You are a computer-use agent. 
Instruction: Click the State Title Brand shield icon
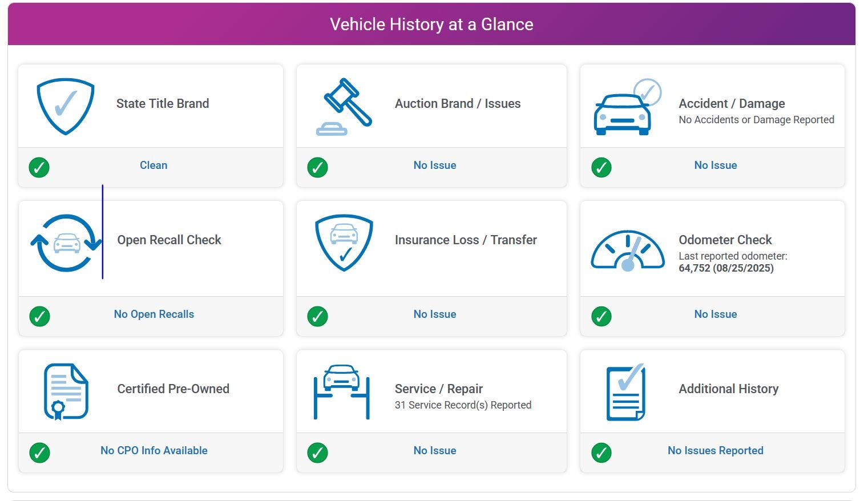[66, 106]
